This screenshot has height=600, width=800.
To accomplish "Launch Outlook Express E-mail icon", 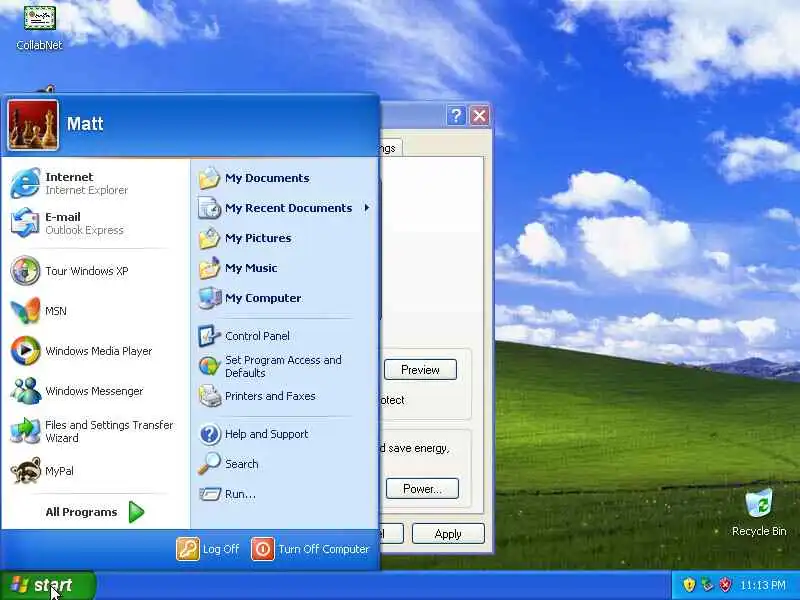I will pyautogui.click(x=25, y=223).
